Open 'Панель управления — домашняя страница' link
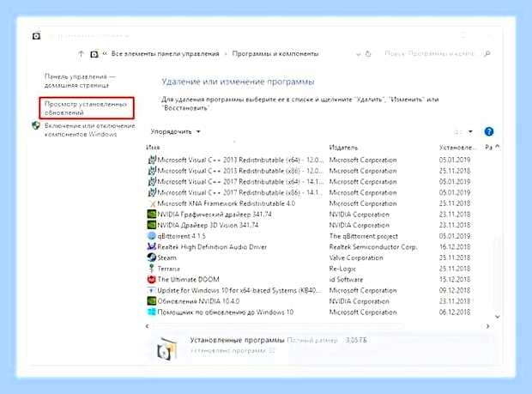The image size is (532, 394). (x=80, y=81)
